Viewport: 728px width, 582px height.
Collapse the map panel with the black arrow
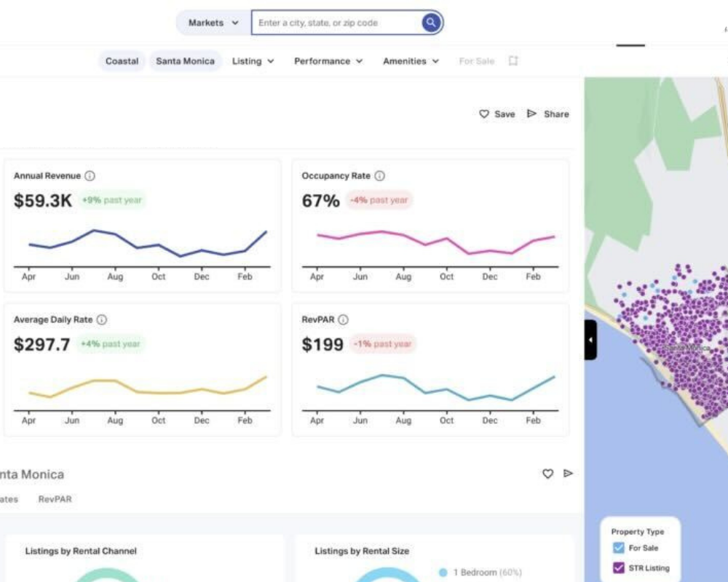(590, 340)
